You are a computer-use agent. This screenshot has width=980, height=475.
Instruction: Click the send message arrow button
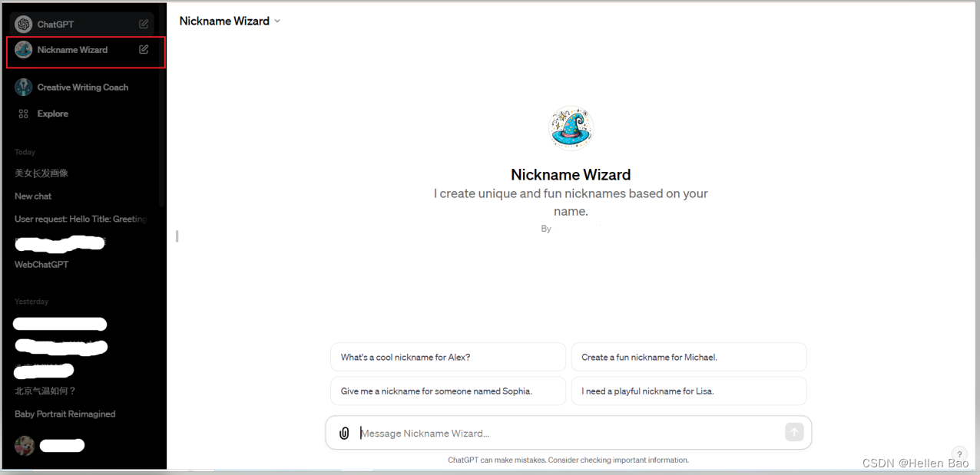tap(794, 433)
